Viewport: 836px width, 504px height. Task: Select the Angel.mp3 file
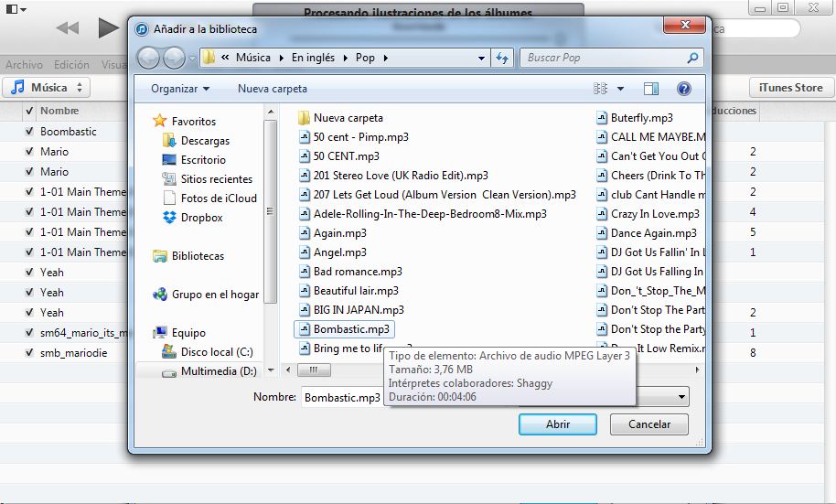coord(339,252)
